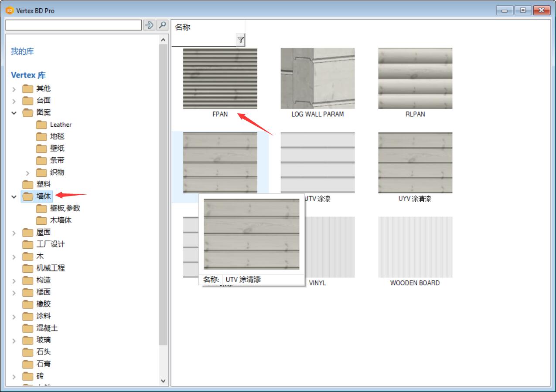This screenshot has height=392, width=556.
Task: Select the 屋面 folder icon
Action: tap(28, 232)
